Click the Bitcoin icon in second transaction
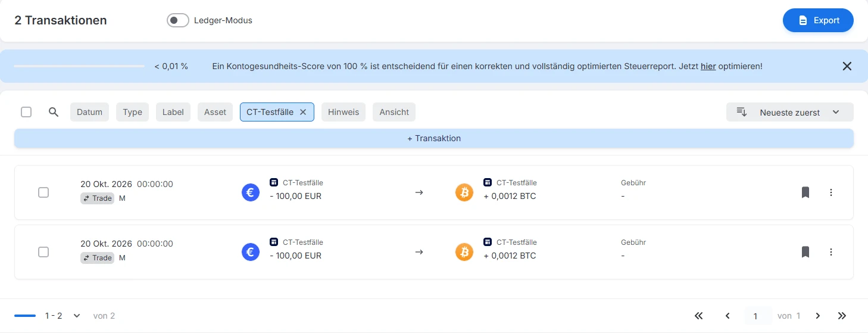 464,252
